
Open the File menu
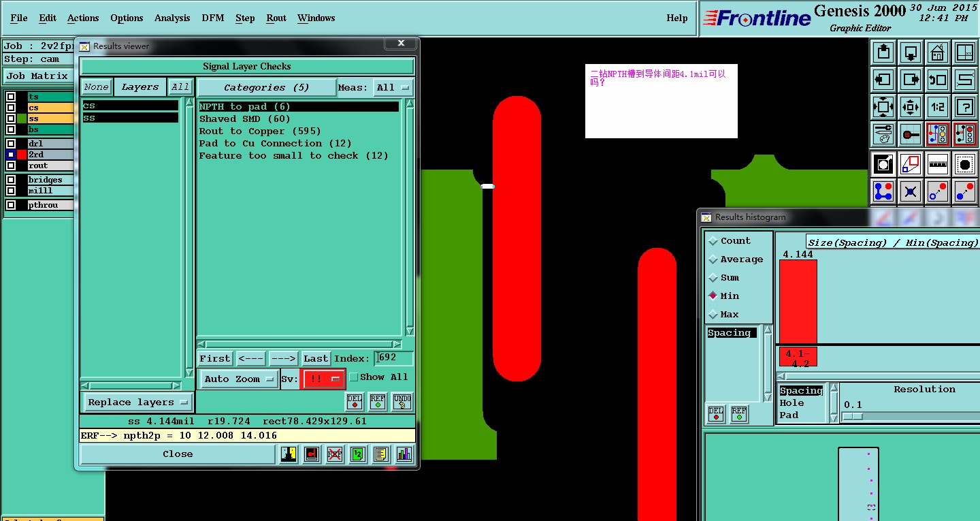pos(19,18)
